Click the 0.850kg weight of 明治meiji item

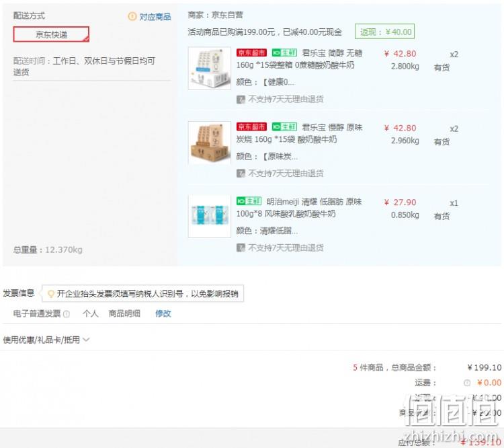click(x=405, y=215)
